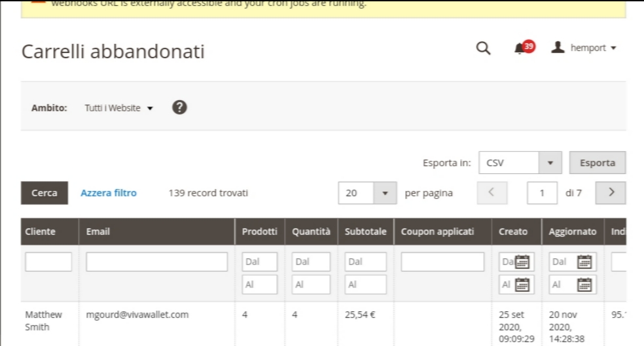Image resolution: width=644 pixels, height=346 pixels.
Task: Click the 139 record trovati text
Action: click(208, 193)
